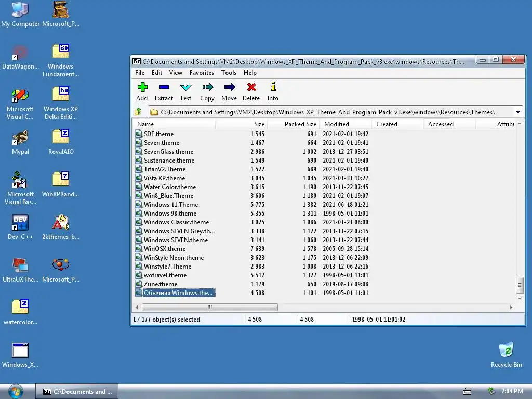Sort by the Modified column header
The image size is (532, 399).
click(x=345, y=124)
